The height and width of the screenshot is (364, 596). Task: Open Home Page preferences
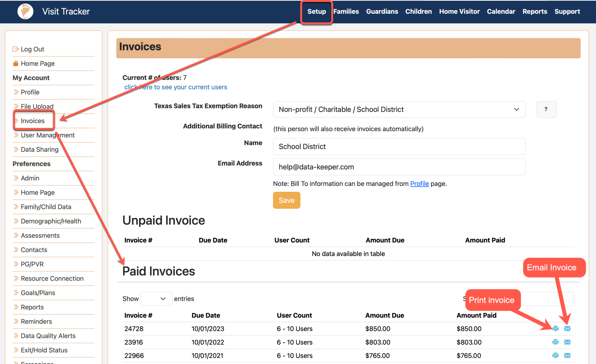pos(38,192)
